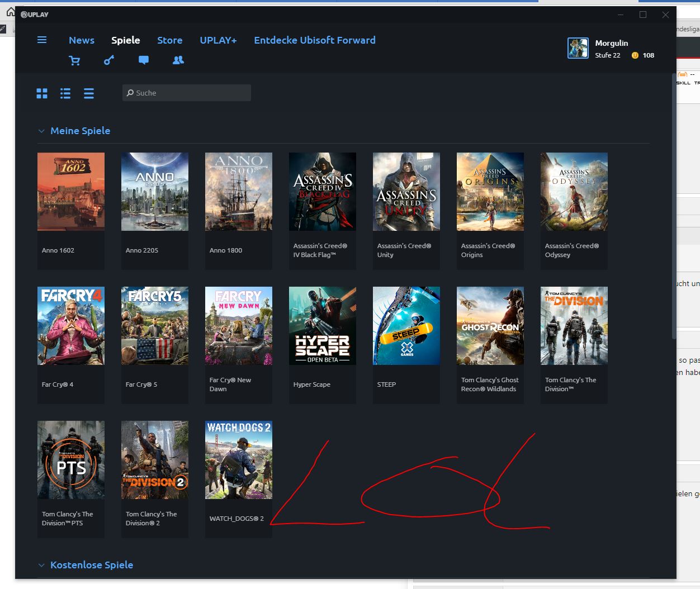Viewport: 700px width, 589px height.
Task: Open Entdecke Ubisoft Forward tab
Action: pyautogui.click(x=315, y=40)
